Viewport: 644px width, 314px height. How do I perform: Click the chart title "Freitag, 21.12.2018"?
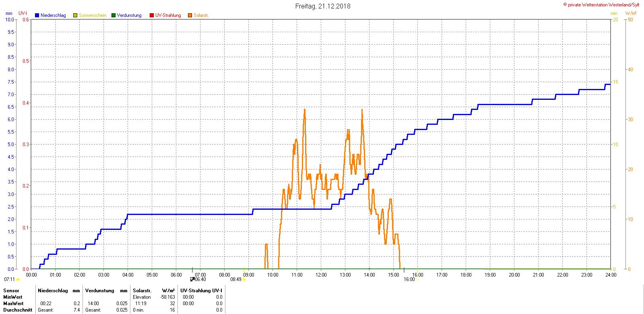(323, 6)
